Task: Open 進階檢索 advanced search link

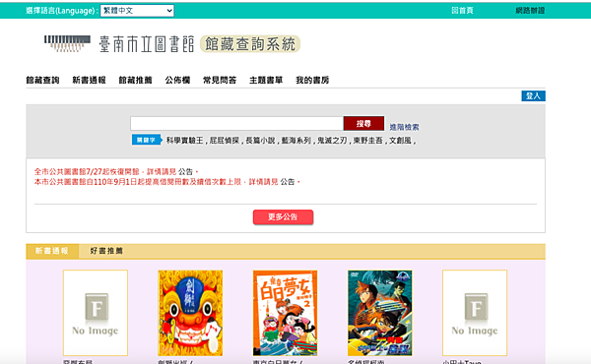Action: [404, 127]
